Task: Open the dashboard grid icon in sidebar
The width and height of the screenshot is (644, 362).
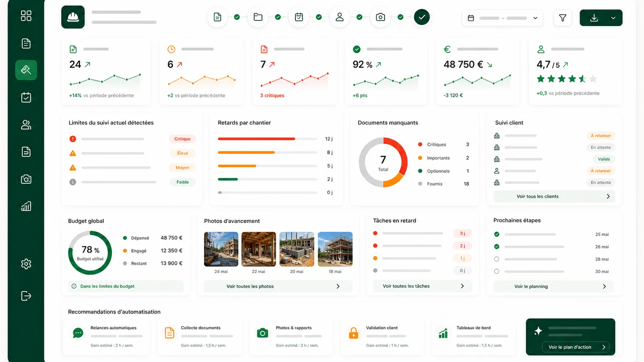Action: (26, 16)
